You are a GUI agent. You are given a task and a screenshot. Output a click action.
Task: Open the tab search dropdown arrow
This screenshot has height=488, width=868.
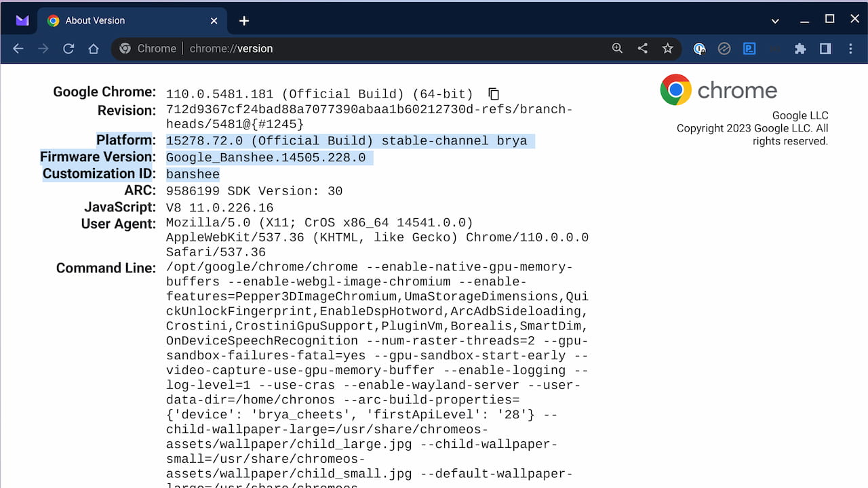click(775, 21)
